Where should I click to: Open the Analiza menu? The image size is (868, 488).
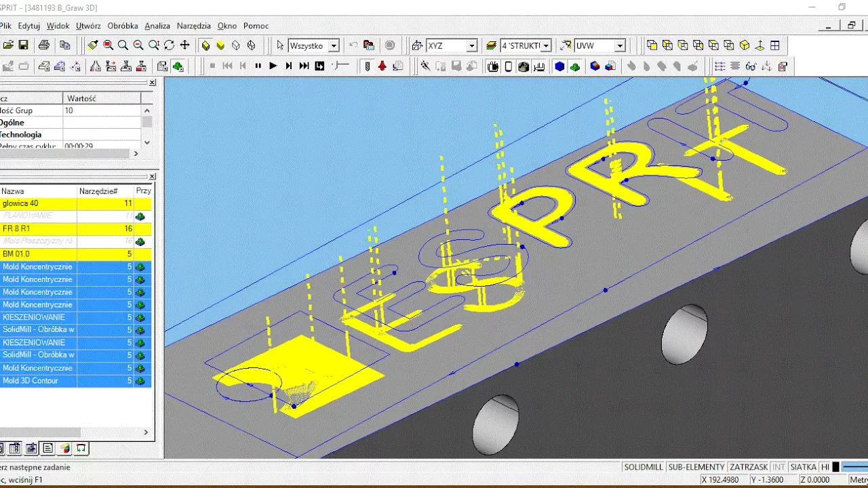pos(157,26)
